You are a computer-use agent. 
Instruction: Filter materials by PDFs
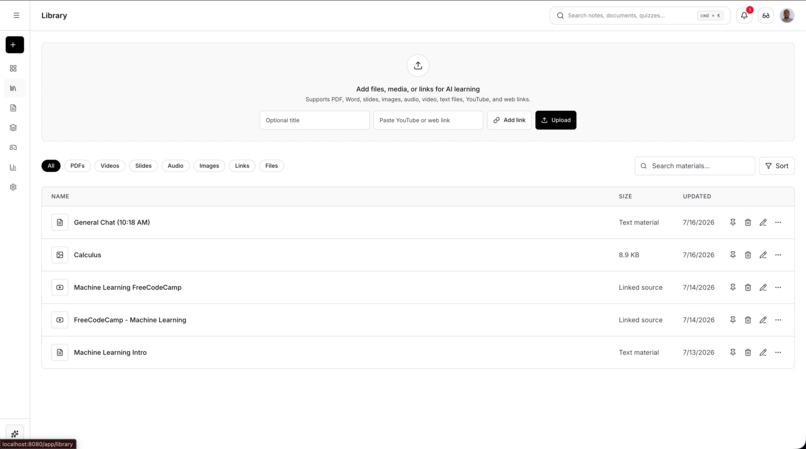(77, 166)
